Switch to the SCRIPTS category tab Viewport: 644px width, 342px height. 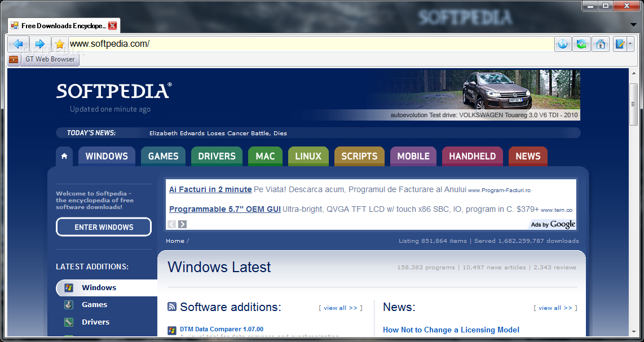click(x=359, y=157)
